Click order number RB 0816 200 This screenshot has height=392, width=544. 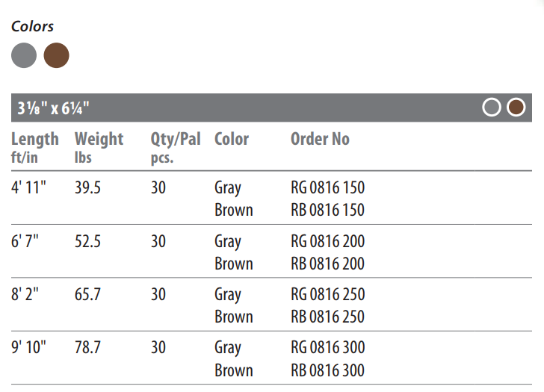point(327,264)
